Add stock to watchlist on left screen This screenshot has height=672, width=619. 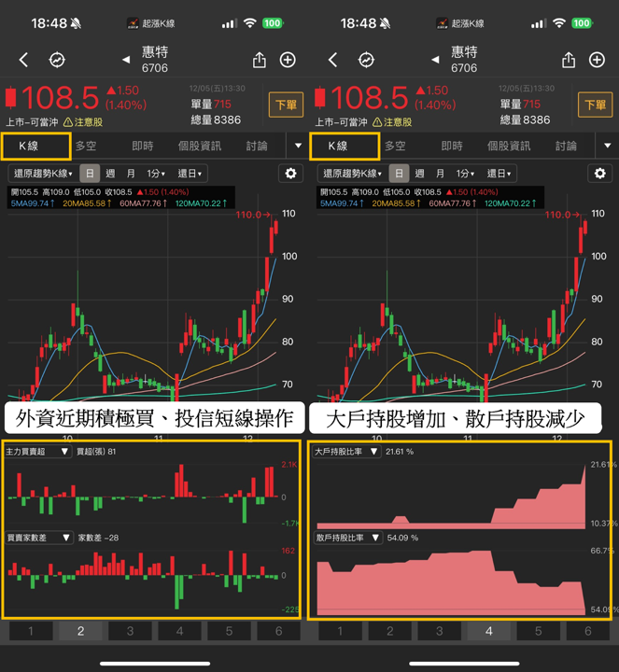coord(288,60)
